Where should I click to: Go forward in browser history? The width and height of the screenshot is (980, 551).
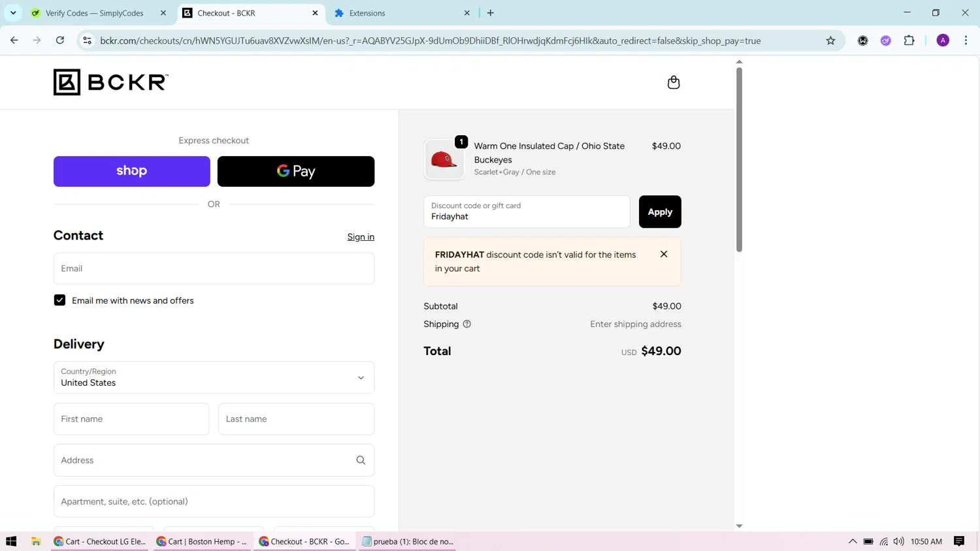(x=37, y=40)
